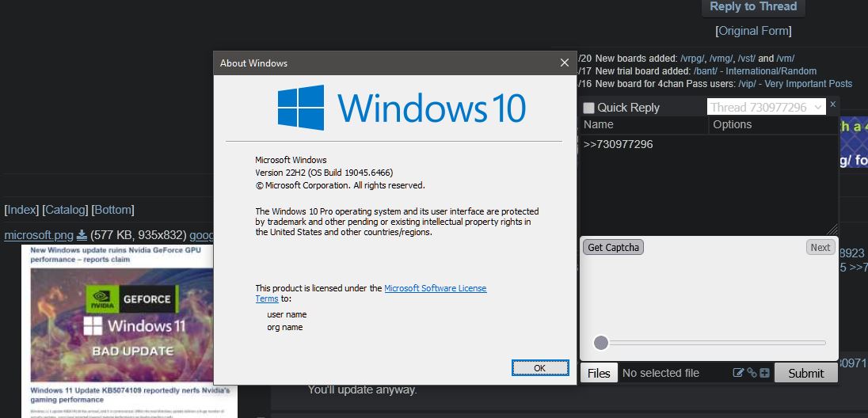The image size is (868, 418).
Task: Go to the Index link
Action: pyautogui.click(x=21, y=210)
